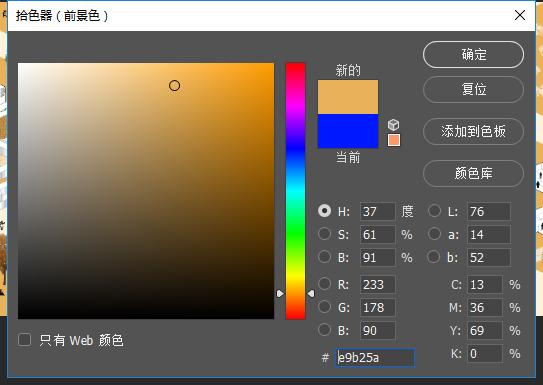The height and width of the screenshot is (385, 543).
Task: Click the Lab a field showing 14
Action: tap(489, 234)
